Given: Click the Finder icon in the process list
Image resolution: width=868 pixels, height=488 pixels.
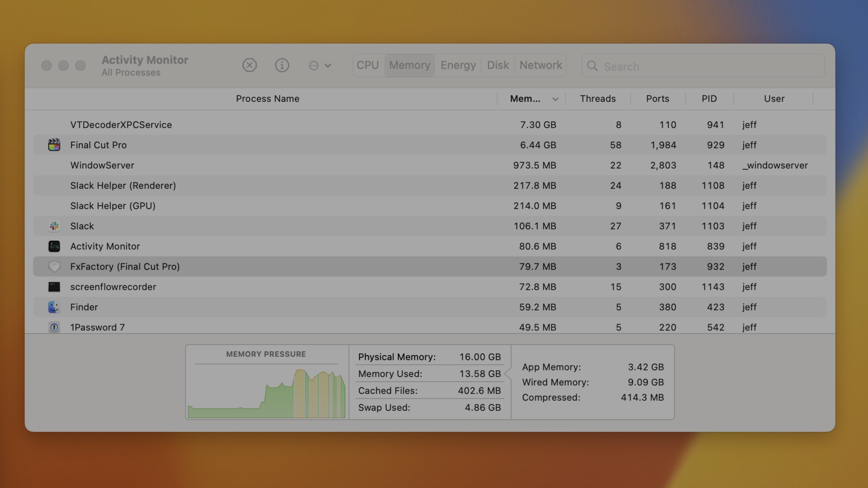Looking at the screenshot, I should pyautogui.click(x=54, y=307).
